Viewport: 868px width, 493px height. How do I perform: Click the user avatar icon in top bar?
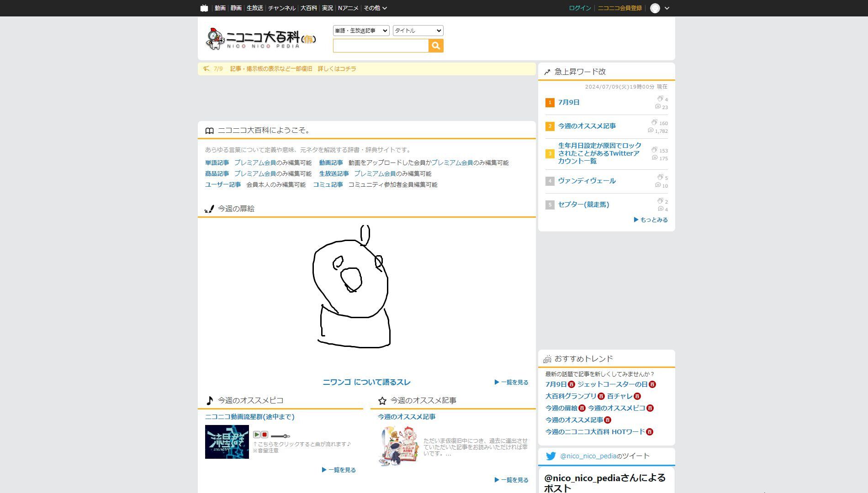[655, 8]
